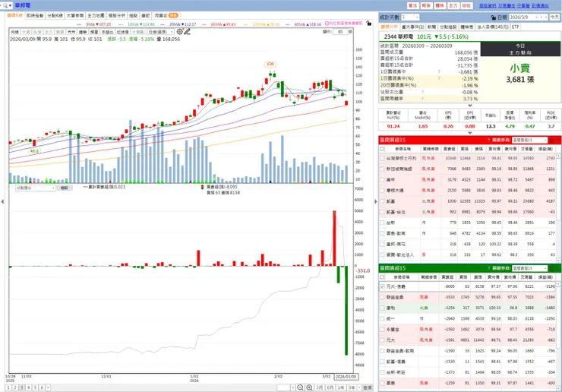562x392 pixels.
Task: Open 關鍵券商 dropdown in 買超15 header
Action: click(x=530, y=140)
